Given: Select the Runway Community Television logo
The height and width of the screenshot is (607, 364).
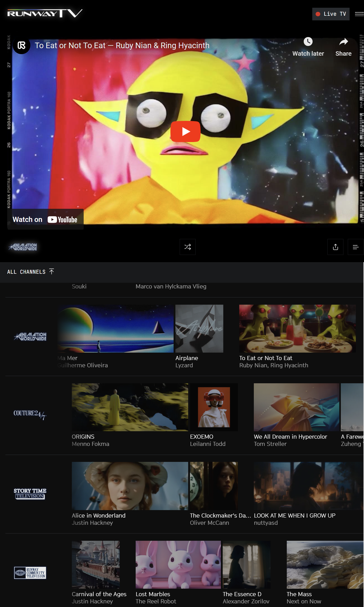Looking at the screenshot, I should click(x=30, y=573).
